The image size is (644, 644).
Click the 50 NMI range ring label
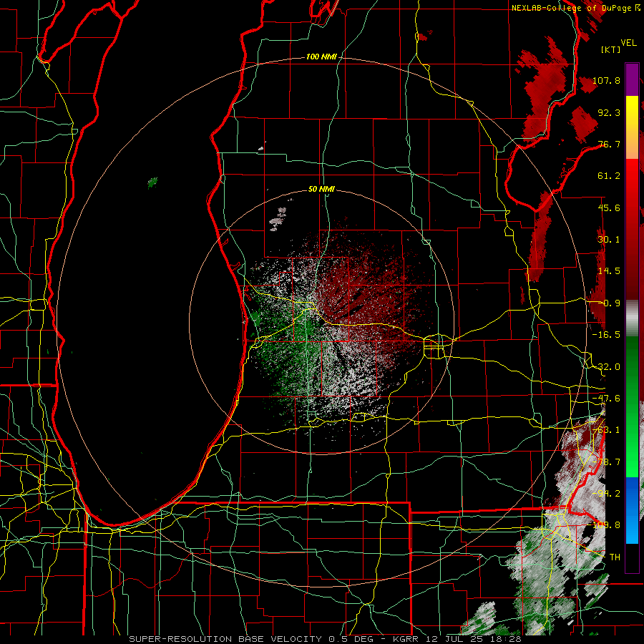point(321,189)
